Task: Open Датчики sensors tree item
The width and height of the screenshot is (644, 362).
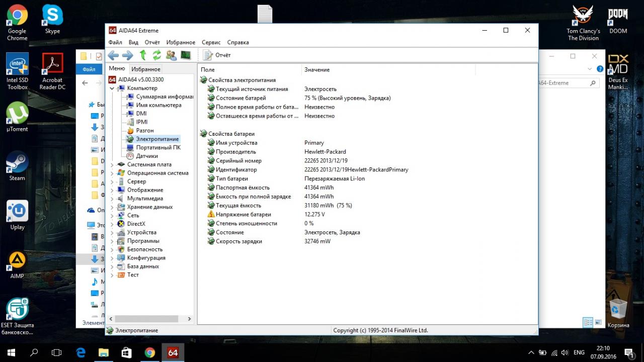Action: 146,156
